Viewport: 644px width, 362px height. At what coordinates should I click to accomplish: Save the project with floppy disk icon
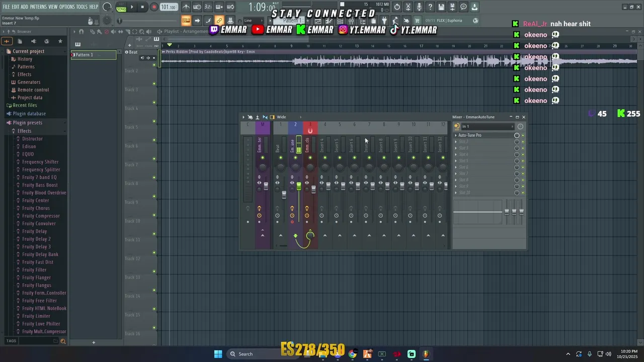(441, 7)
